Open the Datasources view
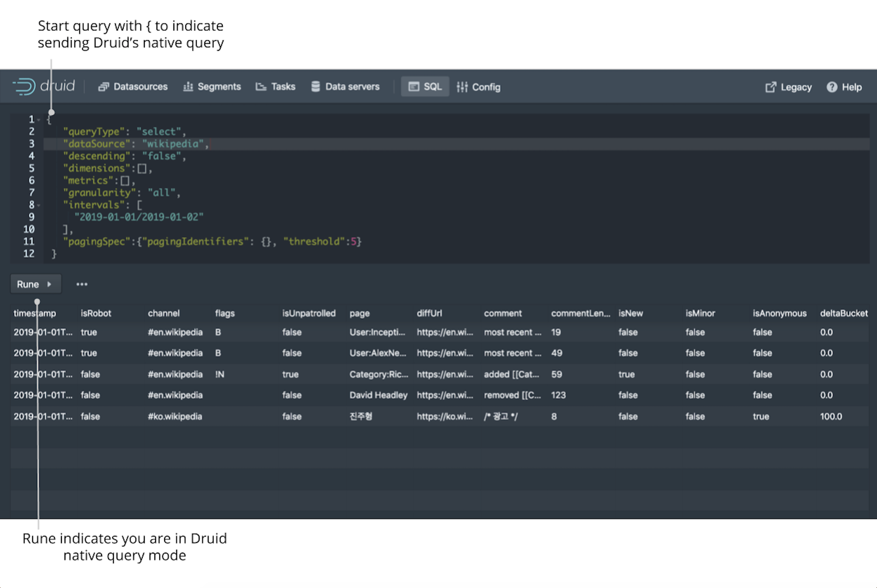The image size is (877, 588). (140, 86)
